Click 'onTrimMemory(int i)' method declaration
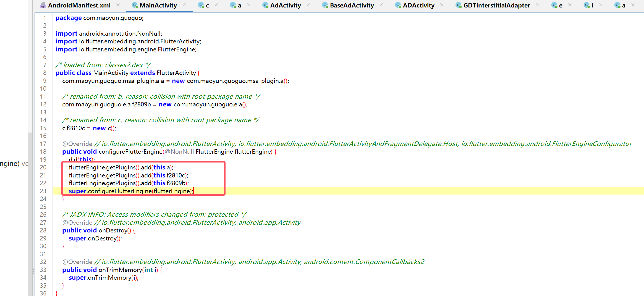 click(128, 270)
